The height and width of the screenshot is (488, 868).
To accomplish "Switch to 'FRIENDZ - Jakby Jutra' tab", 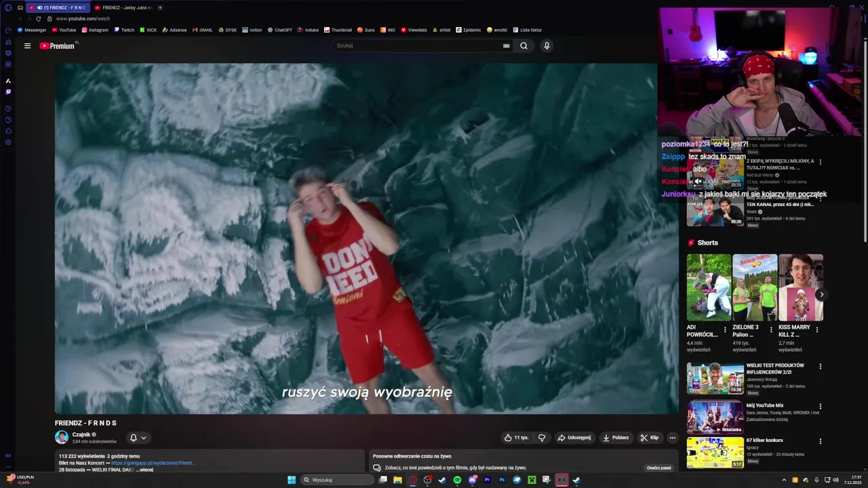I will click(x=123, y=7).
